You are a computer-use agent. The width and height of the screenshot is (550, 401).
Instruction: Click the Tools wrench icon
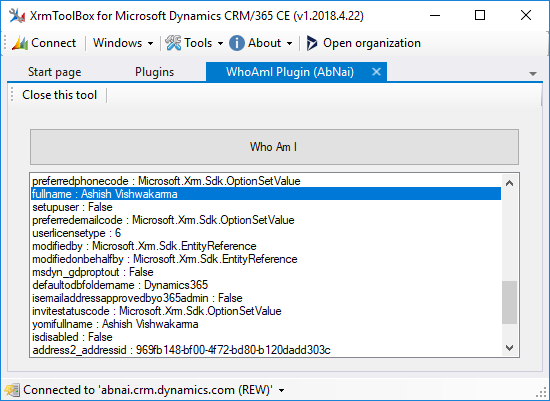[x=173, y=43]
